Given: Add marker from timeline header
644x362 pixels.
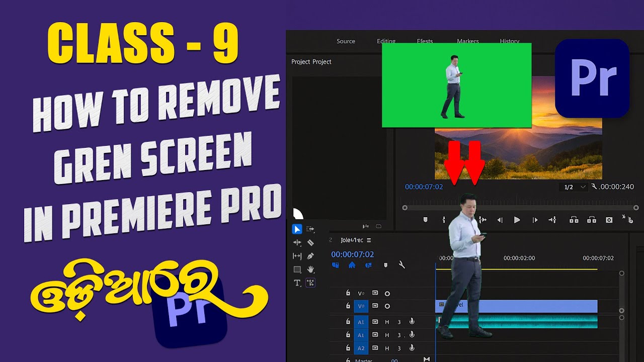Looking at the screenshot, I should point(386,265).
